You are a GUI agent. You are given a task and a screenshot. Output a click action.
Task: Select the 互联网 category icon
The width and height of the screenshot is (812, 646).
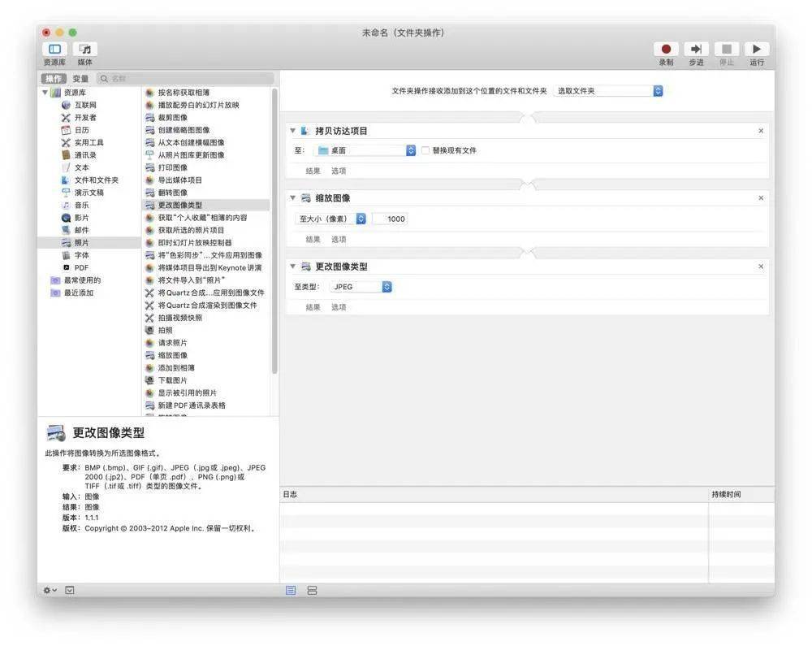pyautogui.click(x=67, y=105)
